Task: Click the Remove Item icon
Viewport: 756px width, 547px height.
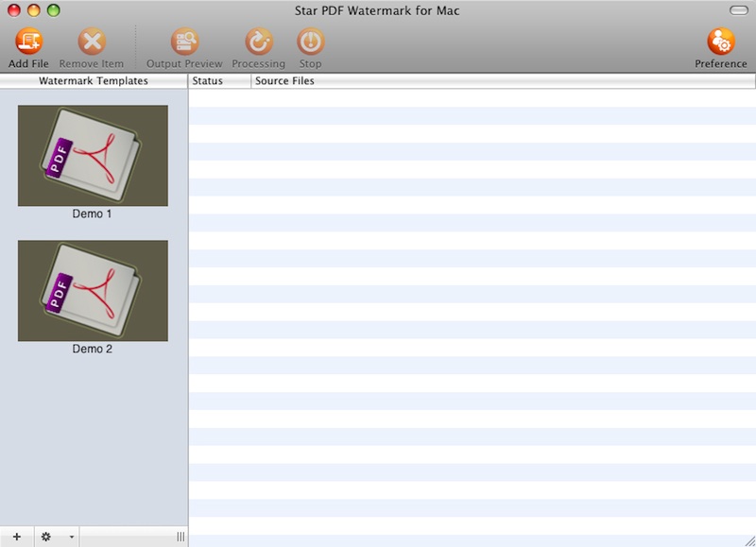Action: click(92, 43)
